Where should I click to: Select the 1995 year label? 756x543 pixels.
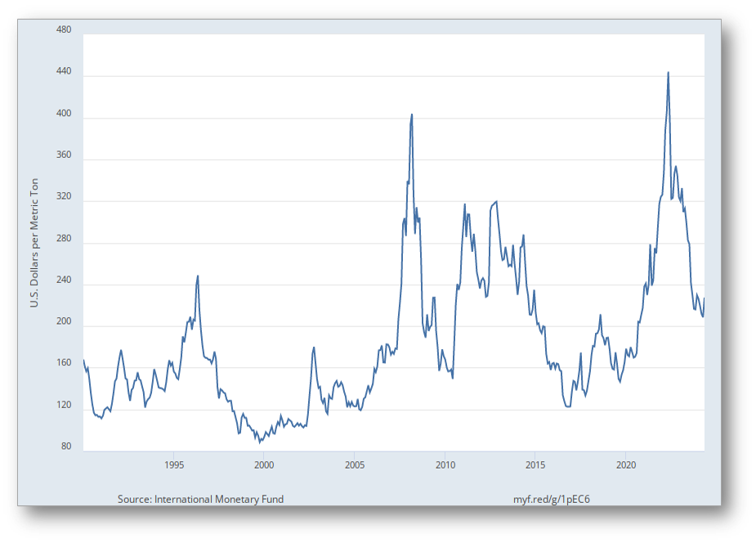pyautogui.click(x=174, y=465)
